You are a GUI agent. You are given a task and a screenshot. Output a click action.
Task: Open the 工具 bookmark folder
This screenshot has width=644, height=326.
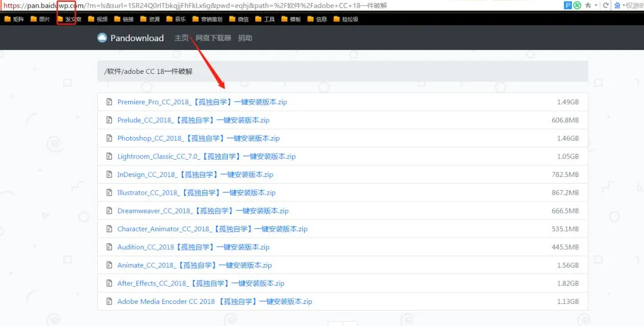[x=265, y=19]
